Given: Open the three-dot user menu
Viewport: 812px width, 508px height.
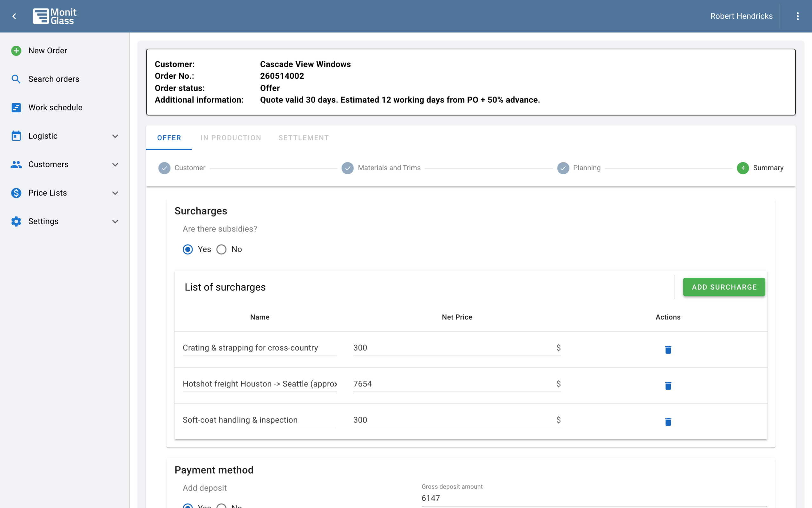Looking at the screenshot, I should click(798, 16).
